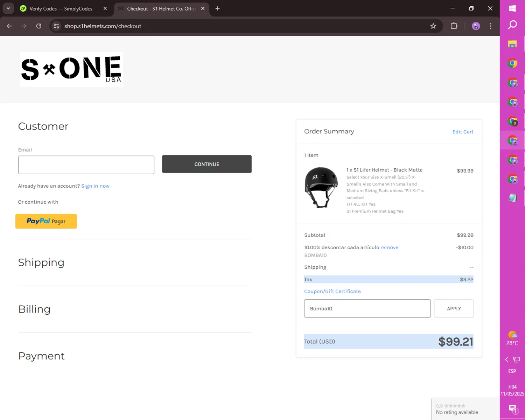
Task: Click the No rating available widget
Action: coord(465,409)
